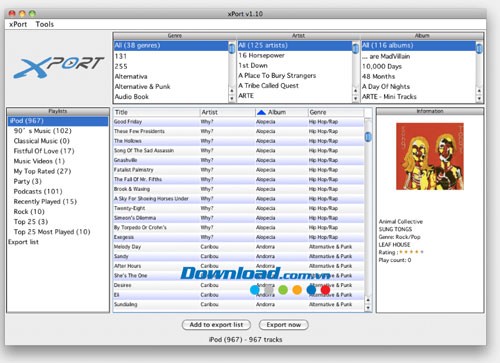Select the Recently Played (15) playlist

(x=58, y=202)
